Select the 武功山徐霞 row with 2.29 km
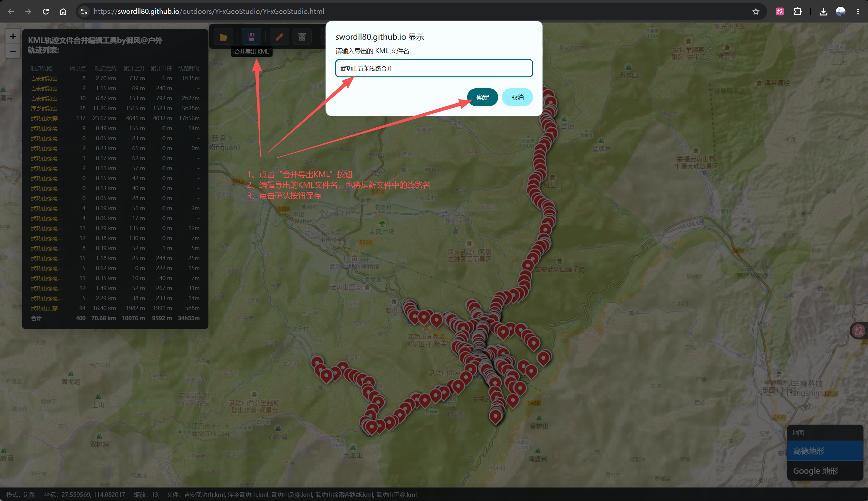The width and height of the screenshot is (868, 501). pos(115,298)
